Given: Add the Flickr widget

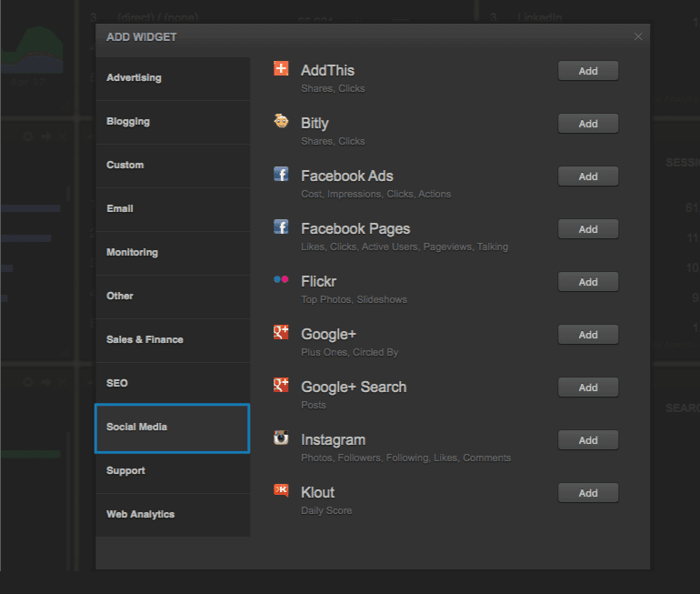Looking at the screenshot, I should pos(588,282).
